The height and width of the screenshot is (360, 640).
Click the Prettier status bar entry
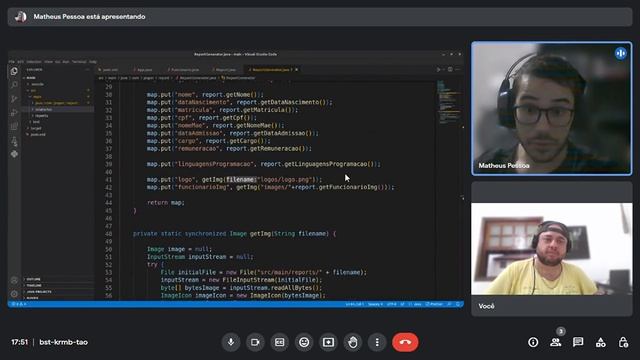(x=434, y=304)
